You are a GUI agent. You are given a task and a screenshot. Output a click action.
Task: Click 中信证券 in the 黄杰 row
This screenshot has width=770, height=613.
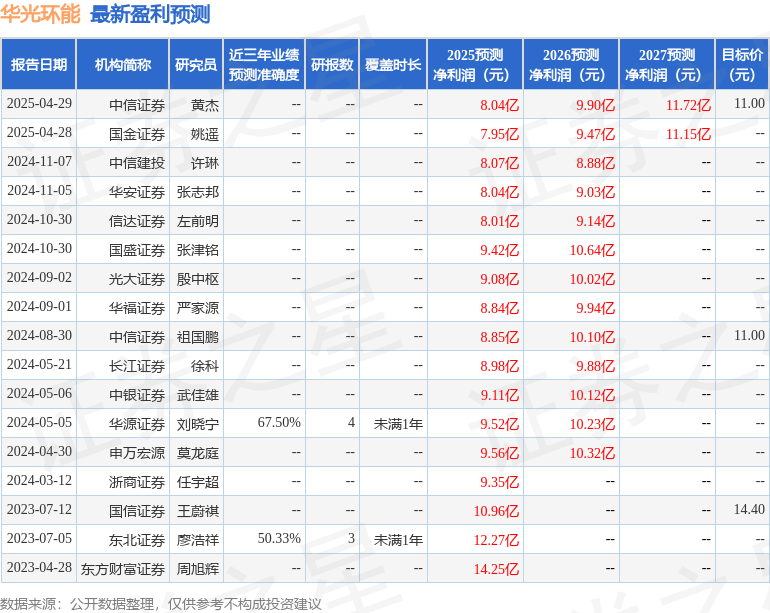(x=137, y=105)
